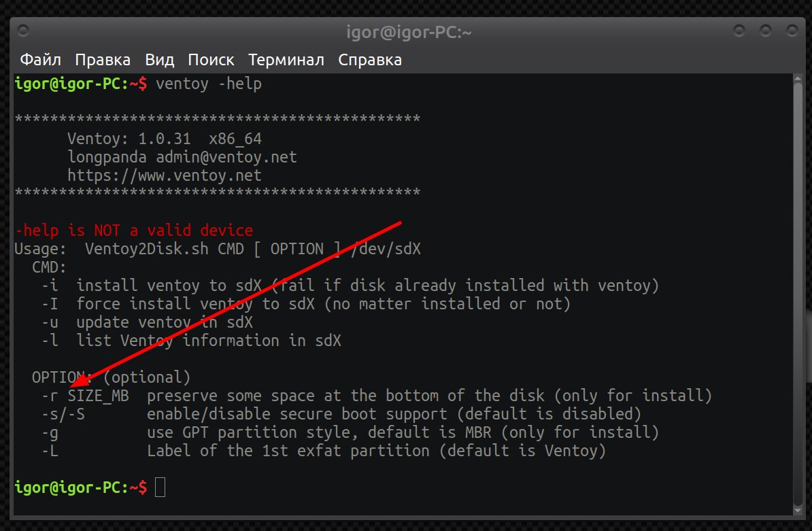812x531 pixels.
Task: Open the Терминал menu
Action: [x=286, y=60]
